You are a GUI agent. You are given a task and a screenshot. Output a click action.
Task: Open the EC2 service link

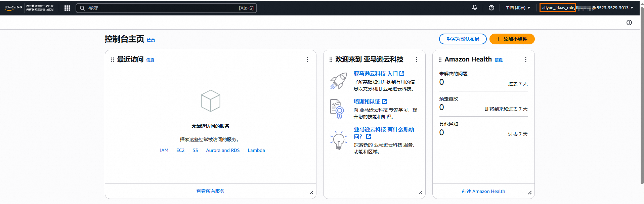[x=180, y=150]
